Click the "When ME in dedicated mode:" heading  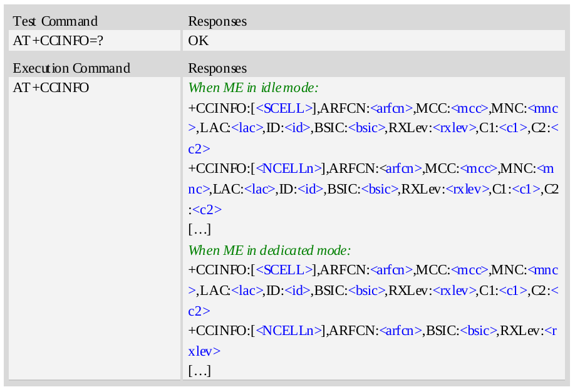coord(269,250)
